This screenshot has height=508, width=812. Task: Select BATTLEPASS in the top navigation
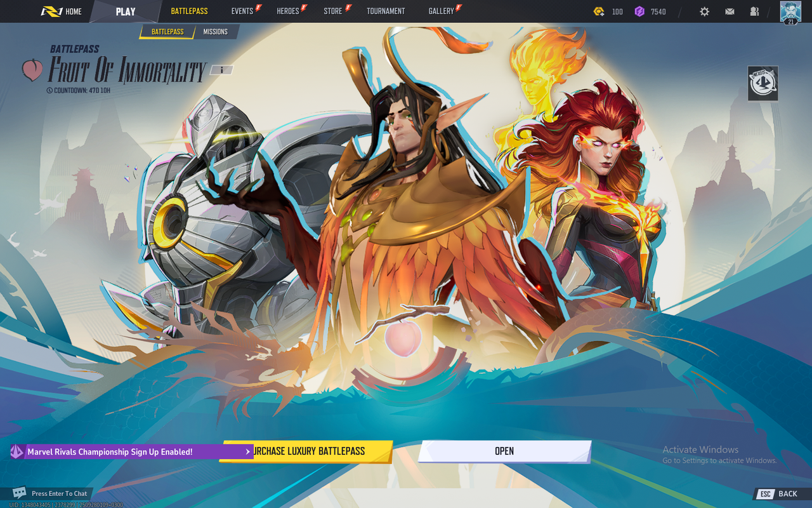tap(189, 11)
